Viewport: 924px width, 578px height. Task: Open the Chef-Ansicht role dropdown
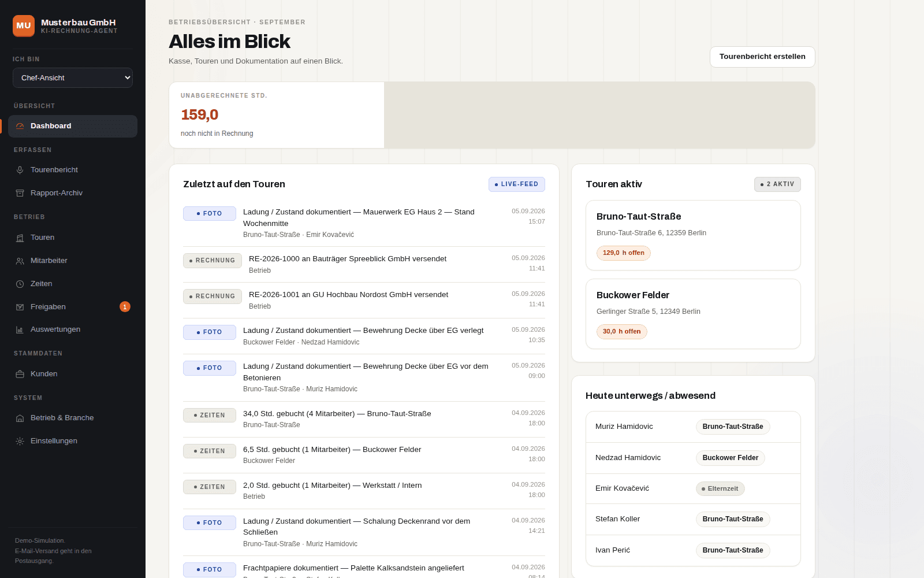tap(73, 78)
